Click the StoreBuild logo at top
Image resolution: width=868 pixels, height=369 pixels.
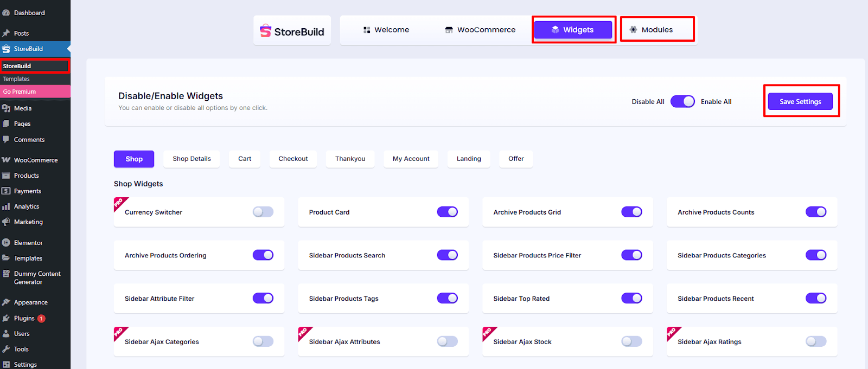pos(292,31)
